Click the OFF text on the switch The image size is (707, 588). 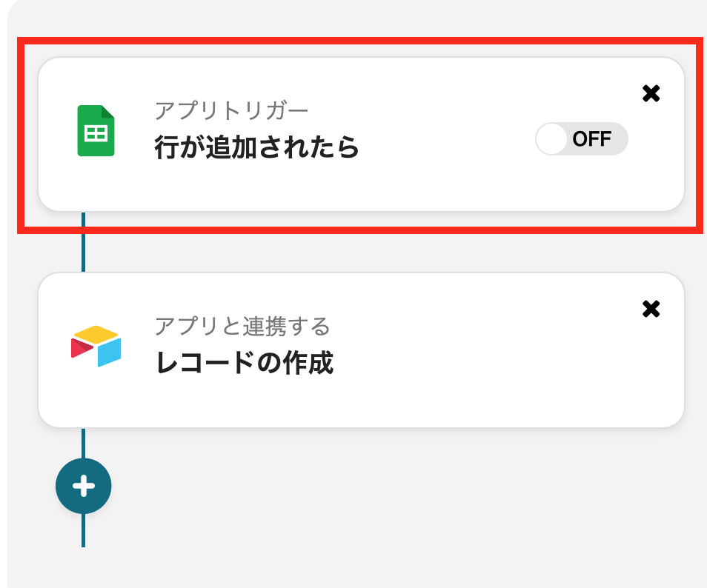pos(592,139)
